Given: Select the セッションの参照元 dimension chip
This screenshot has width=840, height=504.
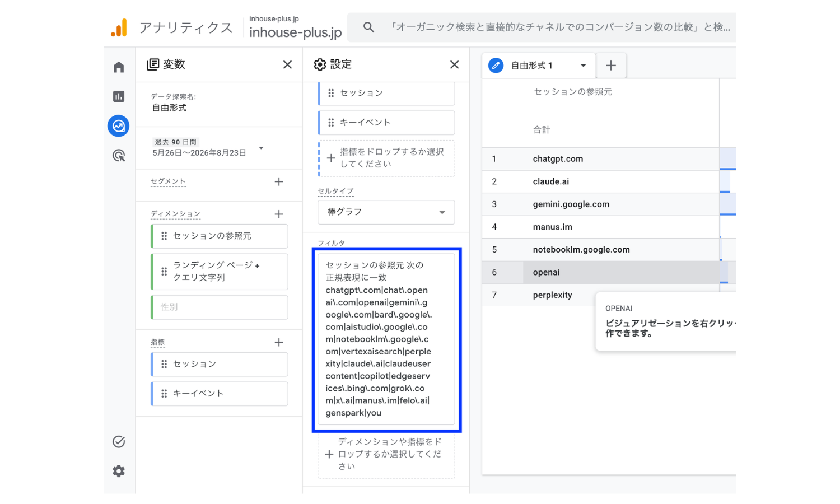Looking at the screenshot, I should tap(220, 236).
